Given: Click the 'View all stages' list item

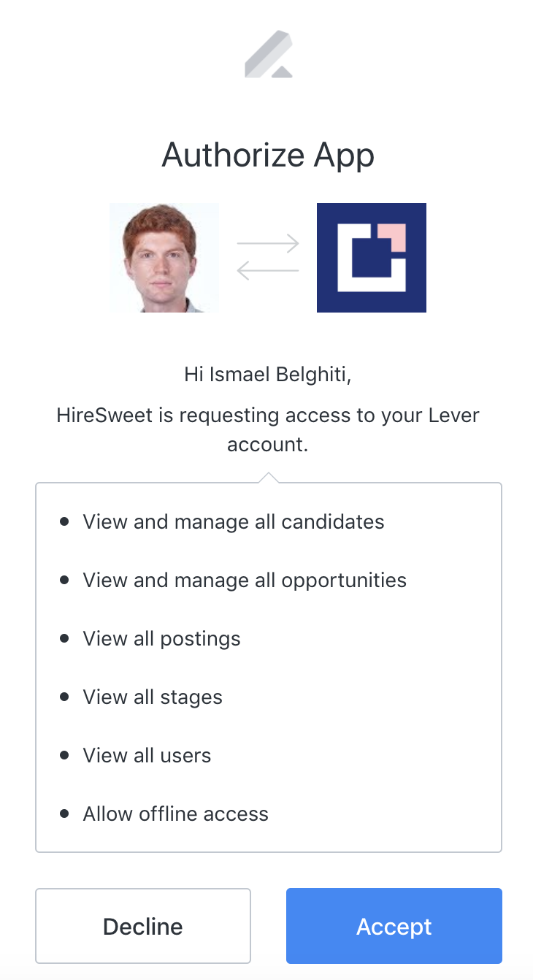Looking at the screenshot, I should [152, 697].
